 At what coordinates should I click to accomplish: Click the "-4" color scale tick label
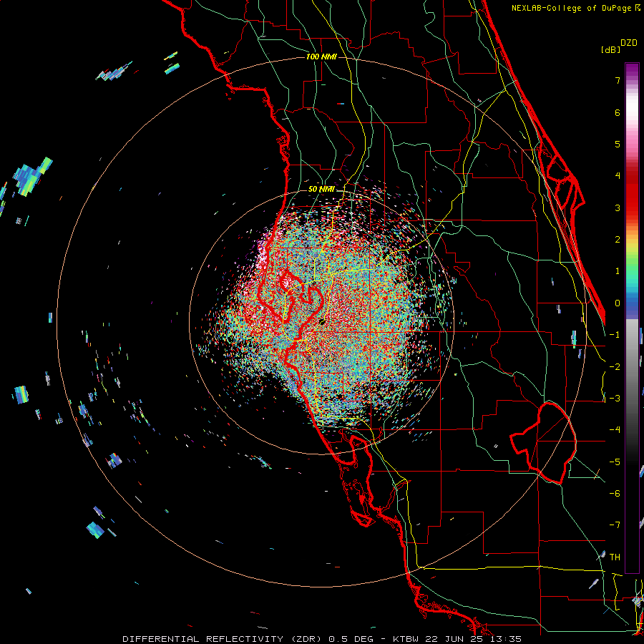click(615, 430)
